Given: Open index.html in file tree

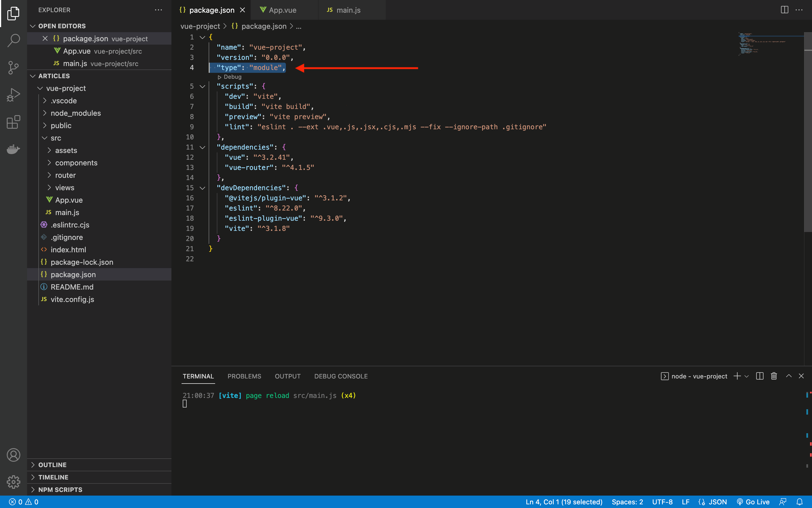Looking at the screenshot, I should 99,250.
